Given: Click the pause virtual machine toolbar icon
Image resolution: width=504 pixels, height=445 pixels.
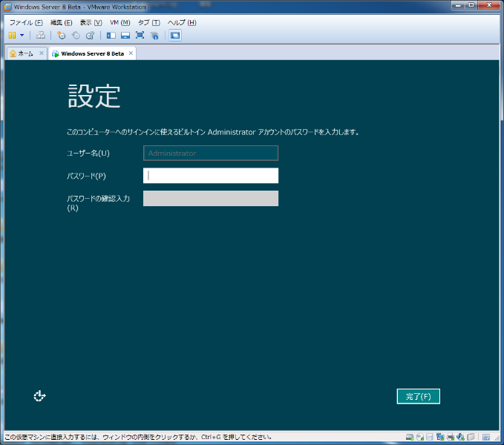Looking at the screenshot, I should 12,35.
